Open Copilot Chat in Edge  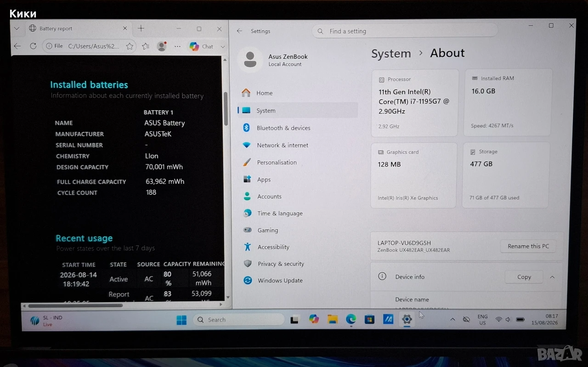(201, 46)
